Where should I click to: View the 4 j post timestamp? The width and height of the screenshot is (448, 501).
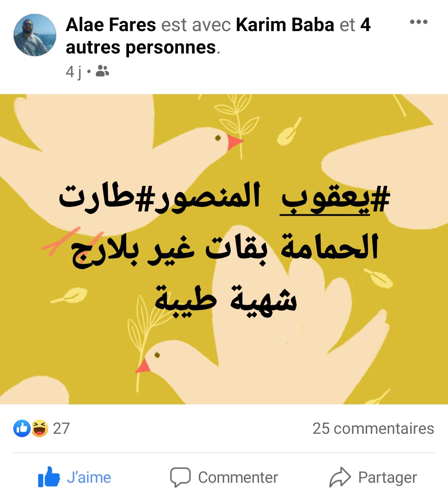coord(74,72)
